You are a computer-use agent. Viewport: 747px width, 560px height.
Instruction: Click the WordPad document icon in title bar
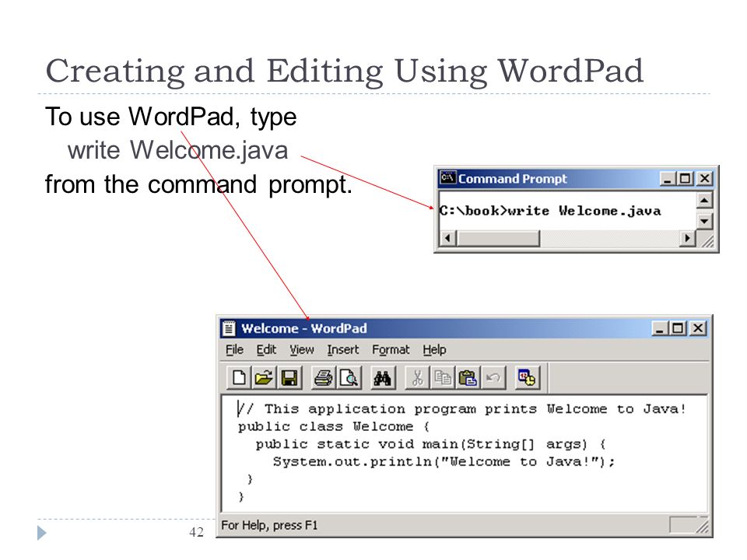[229, 328]
